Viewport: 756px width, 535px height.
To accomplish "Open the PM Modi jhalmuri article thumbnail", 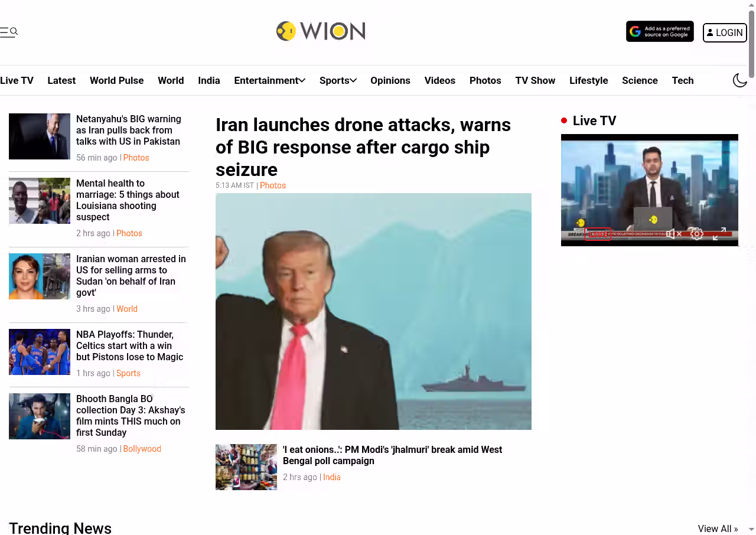I will pyautogui.click(x=246, y=467).
